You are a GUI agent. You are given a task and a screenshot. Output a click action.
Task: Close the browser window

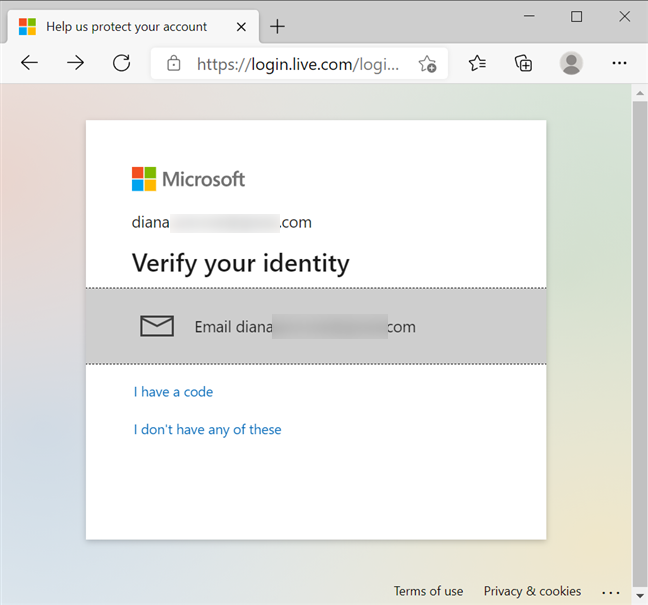coord(624,17)
